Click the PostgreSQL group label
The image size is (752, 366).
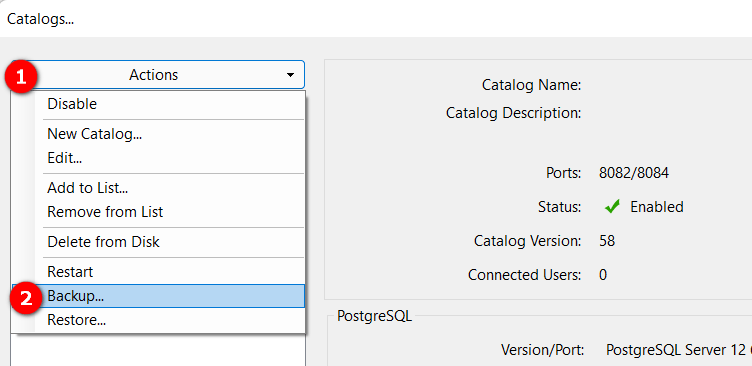pyautogui.click(x=374, y=316)
